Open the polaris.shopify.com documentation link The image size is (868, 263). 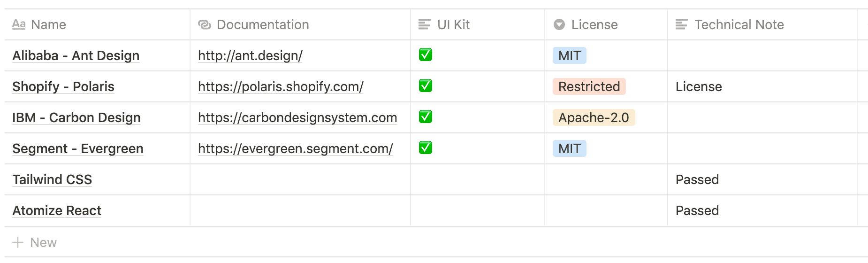click(281, 86)
